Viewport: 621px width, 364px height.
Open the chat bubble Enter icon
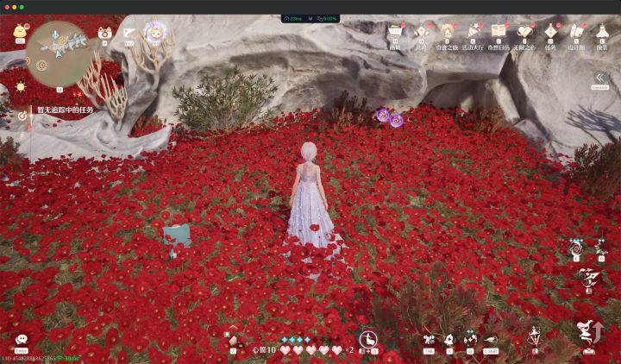pos(21,340)
